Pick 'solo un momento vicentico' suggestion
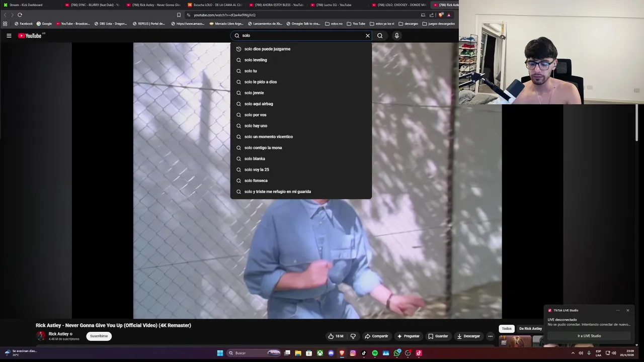This screenshot has width=644, height=362. [301, 137]
